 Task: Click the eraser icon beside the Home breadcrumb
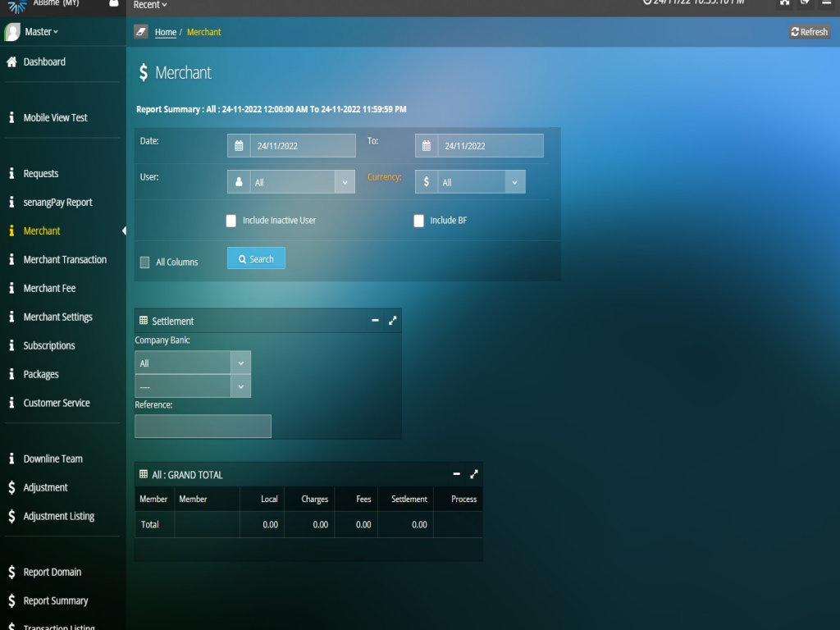coord(141,32)
